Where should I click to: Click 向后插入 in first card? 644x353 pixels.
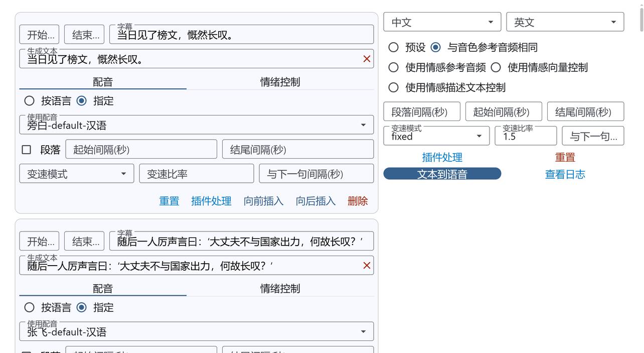(315, 201)
